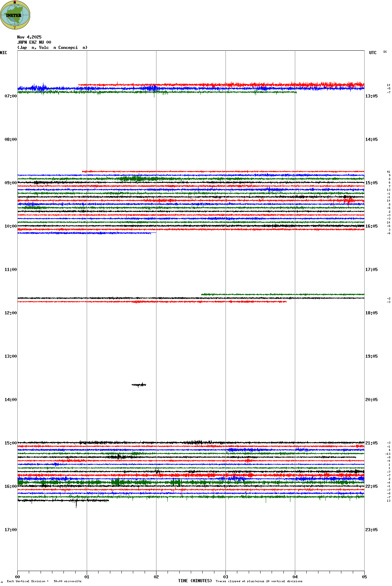The image size is (392, 586).
Task: Click the INETER globe logo
Action: (x=15, y=15)
